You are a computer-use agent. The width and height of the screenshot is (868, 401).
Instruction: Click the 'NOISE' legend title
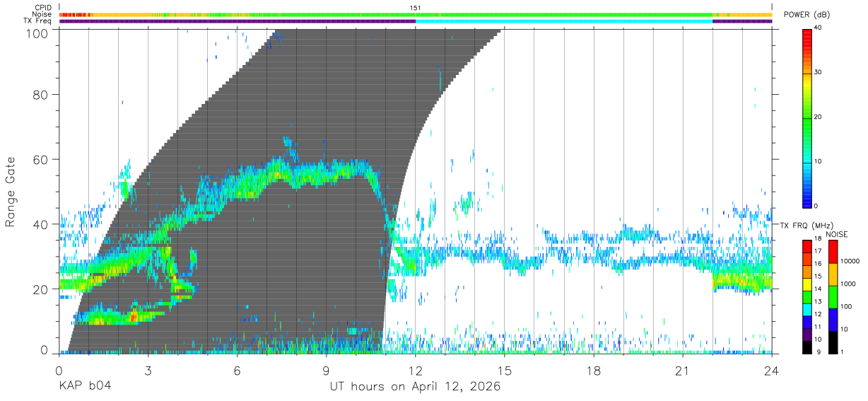tap(836, 234)
